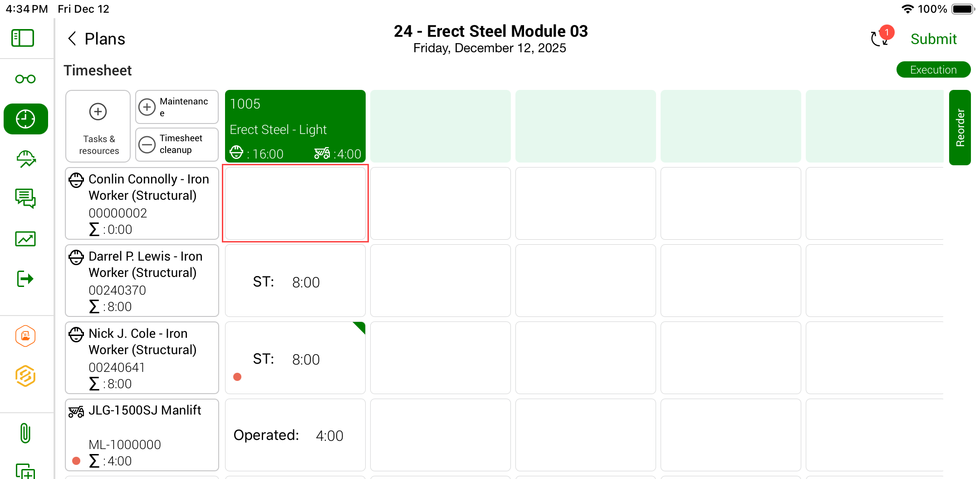Click the sign-out arrow icon

point(25,279)
